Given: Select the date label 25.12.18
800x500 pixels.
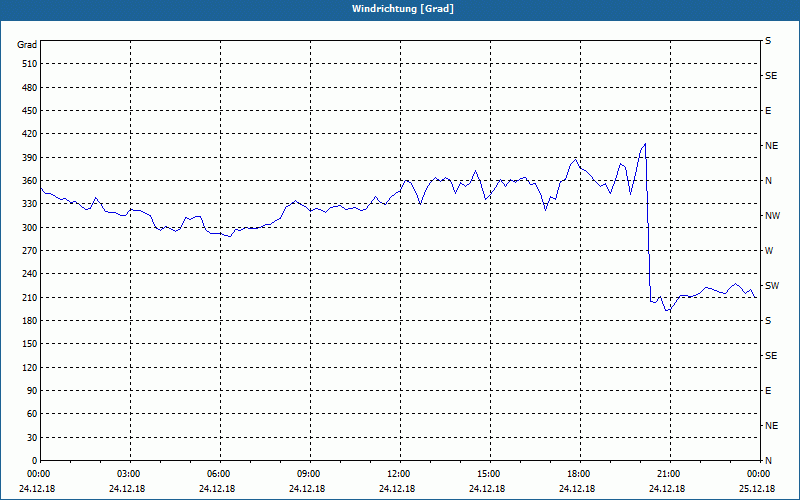Looking at the screenshot, I should pos(757,488).
